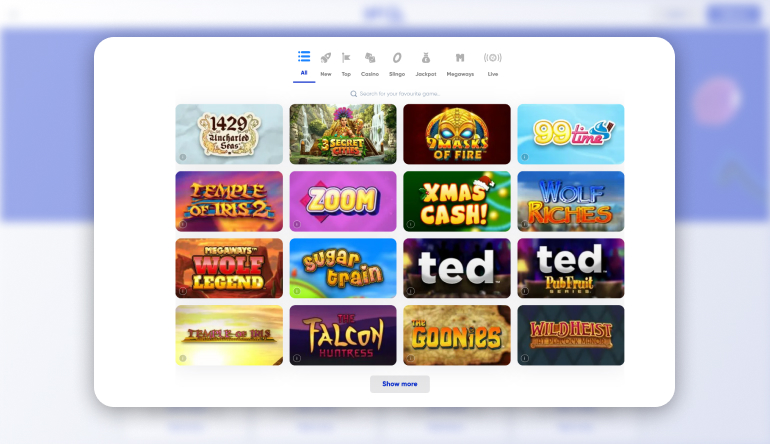Open info icon on plain Ted tile

click(411, 291)
